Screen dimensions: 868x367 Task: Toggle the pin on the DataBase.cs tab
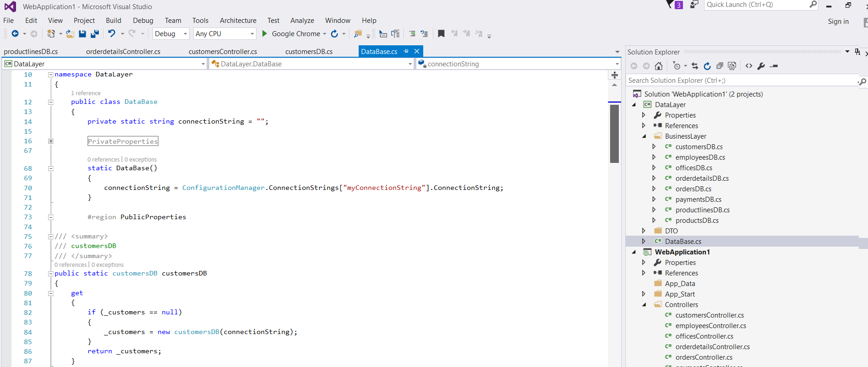click(406, 51)
